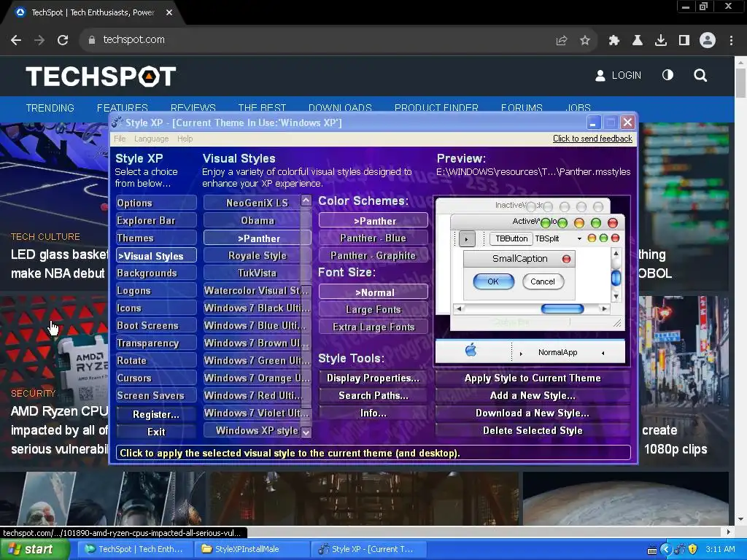This screenshot has height=560, width=747.
Task: Click Info... style tool button
Action: [373, 413]
